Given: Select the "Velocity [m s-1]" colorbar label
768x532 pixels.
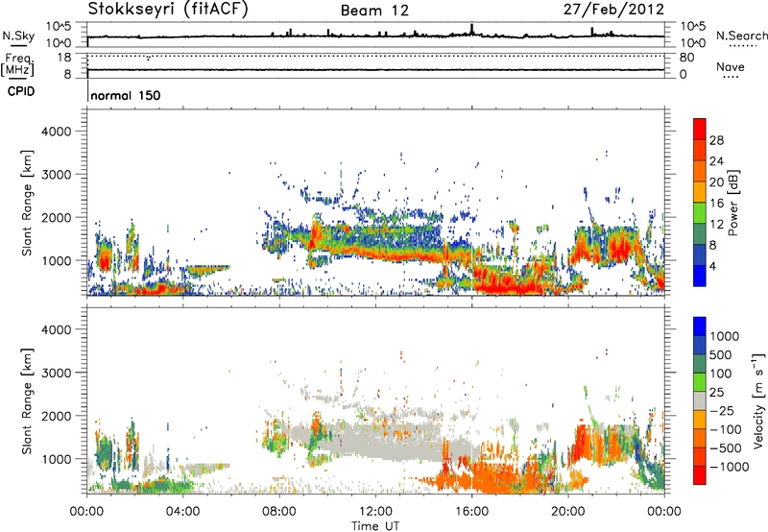Looking at the screenshot, I should coord(758,400).
